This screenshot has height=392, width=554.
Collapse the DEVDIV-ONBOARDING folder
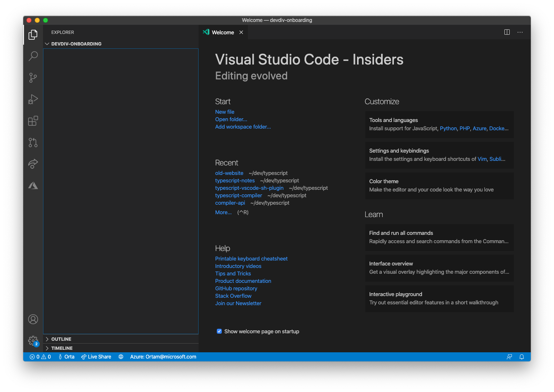click(x=47, y=43)
